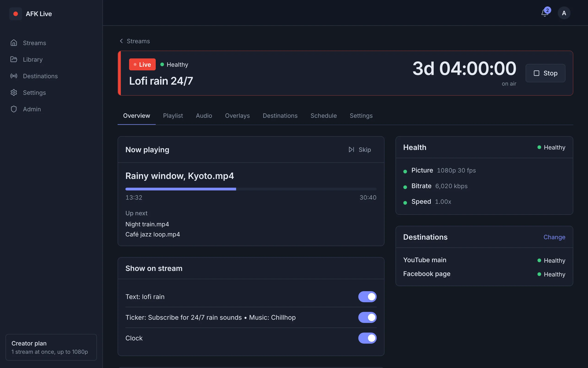Stay on the Overview tab
Viewport: 588px width, 368px height.
137,116
